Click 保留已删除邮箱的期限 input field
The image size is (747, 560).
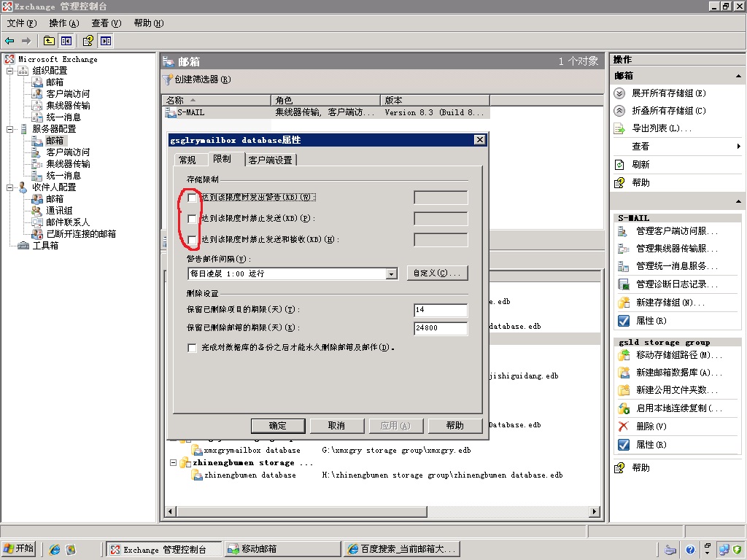tap(441, 328)
